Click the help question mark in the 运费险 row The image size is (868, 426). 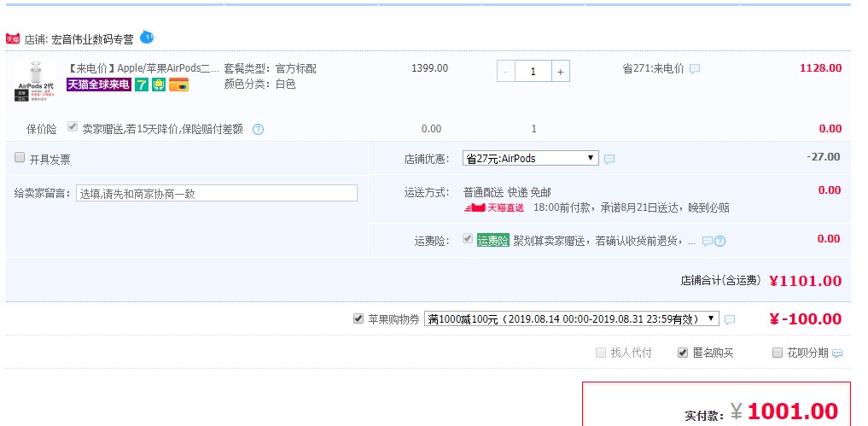[719, 242]
